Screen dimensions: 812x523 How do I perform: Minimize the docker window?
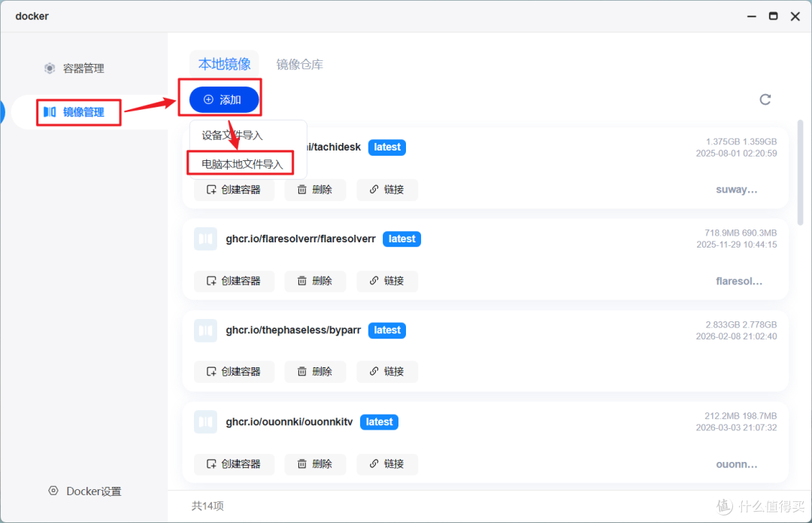click(751, 16)
